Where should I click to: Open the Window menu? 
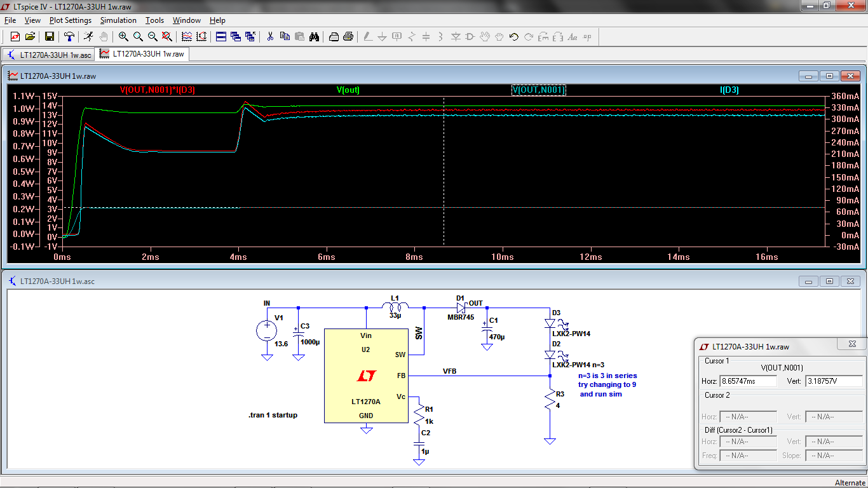tap(187, 20)
